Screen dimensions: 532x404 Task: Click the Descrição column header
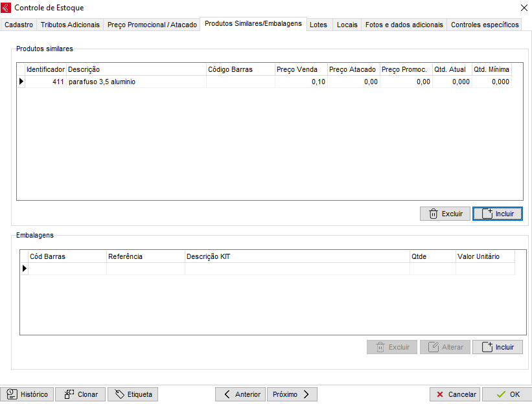click(x=135, y=69)
